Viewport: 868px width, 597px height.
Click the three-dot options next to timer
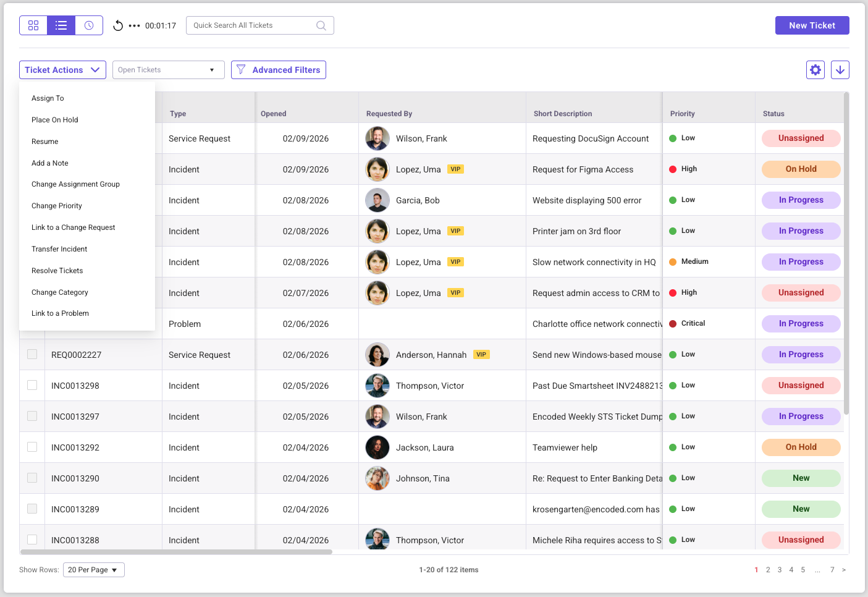[134, 26]
